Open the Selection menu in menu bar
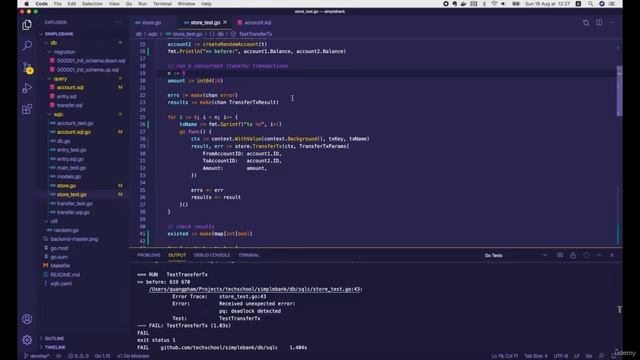The image size is (640, 360). pyautogui.click(x=92, y=4)
